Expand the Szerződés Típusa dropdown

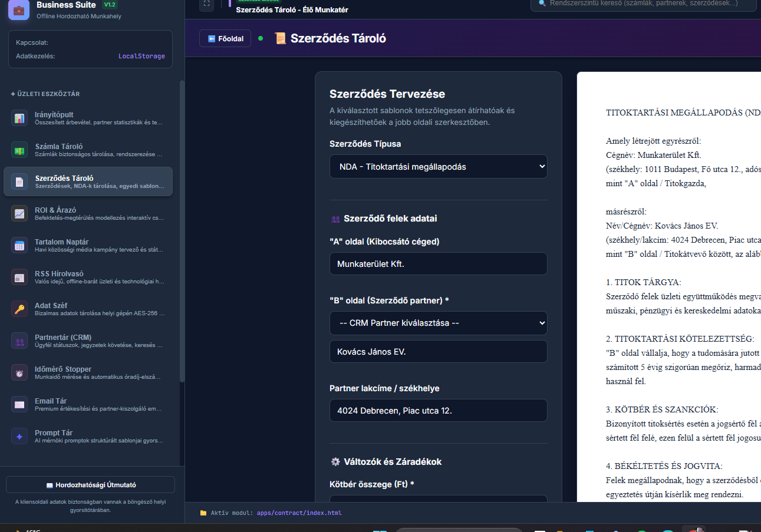tap(439, 167)
